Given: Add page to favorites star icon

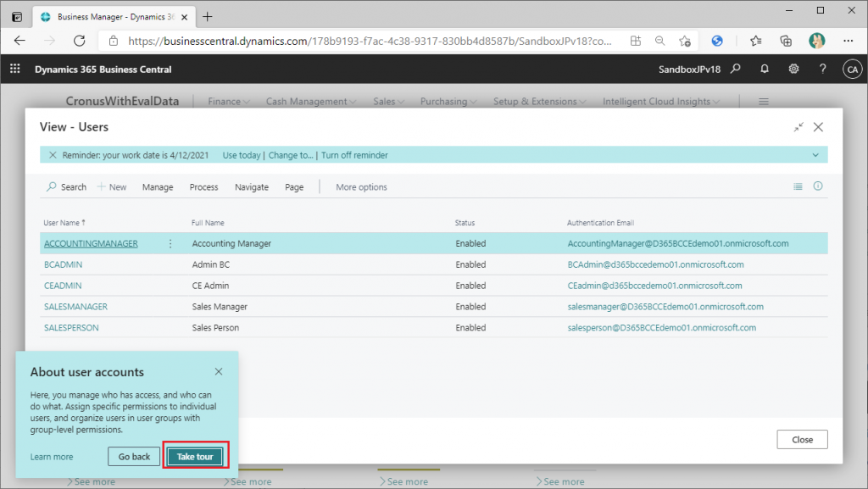Looking at the screenshot, I should coord(685,41).
